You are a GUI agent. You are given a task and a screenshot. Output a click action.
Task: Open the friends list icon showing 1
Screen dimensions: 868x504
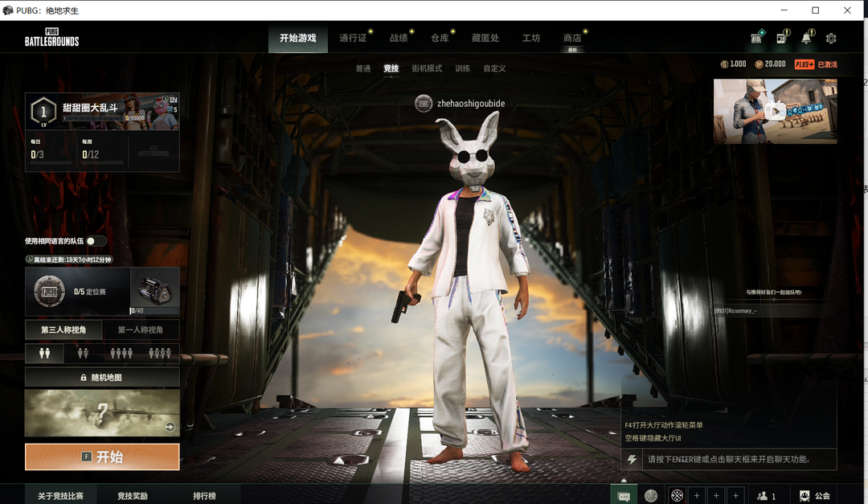click(766, 496)
